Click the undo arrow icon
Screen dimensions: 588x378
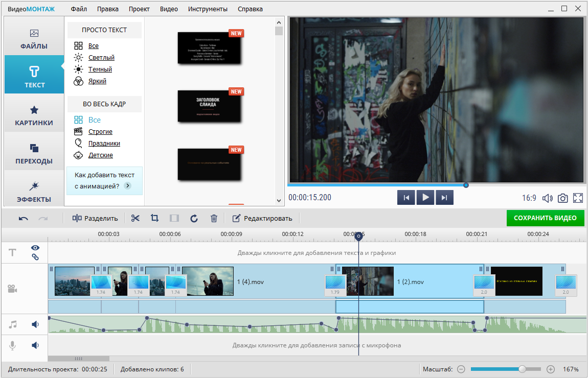24,218
